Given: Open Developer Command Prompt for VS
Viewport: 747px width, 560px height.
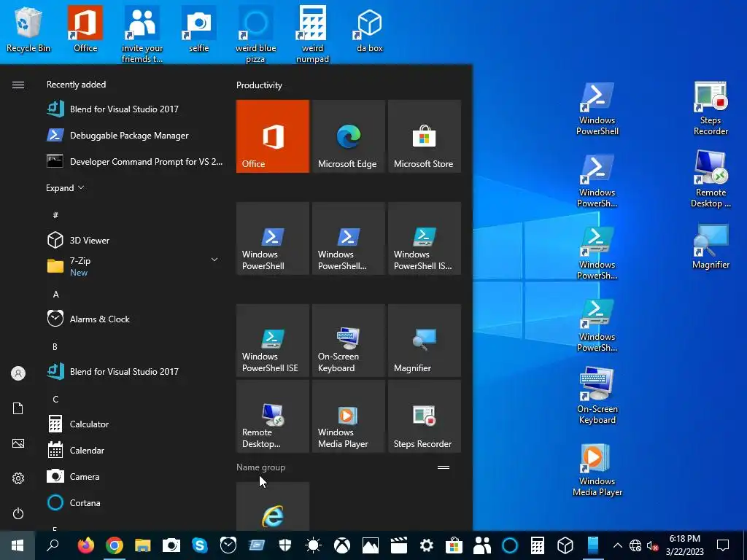Looking at the screenshot, I should tap(133, 161).
